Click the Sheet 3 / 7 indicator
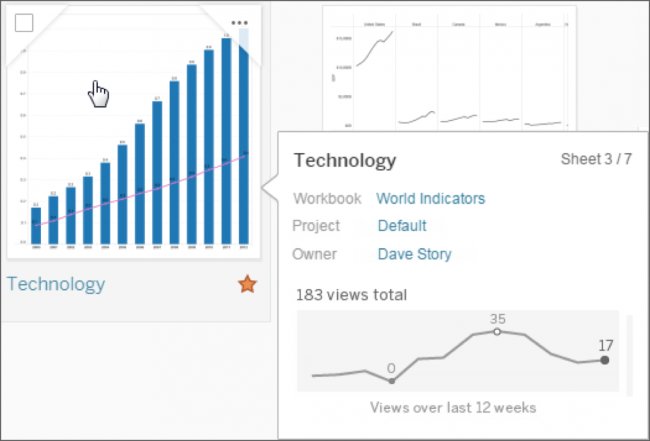 click(597, 159)
